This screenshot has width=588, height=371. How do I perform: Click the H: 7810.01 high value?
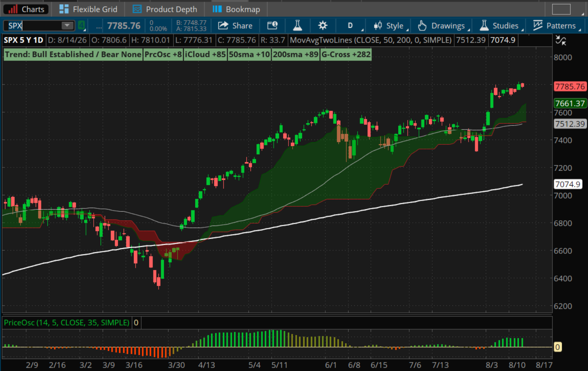(151, 40)
